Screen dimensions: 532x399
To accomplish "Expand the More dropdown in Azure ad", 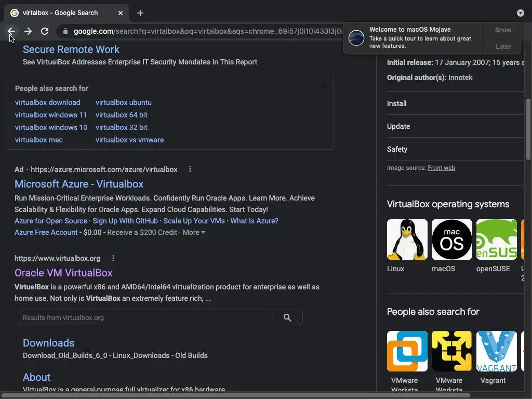I will click(x=194, y=232).
